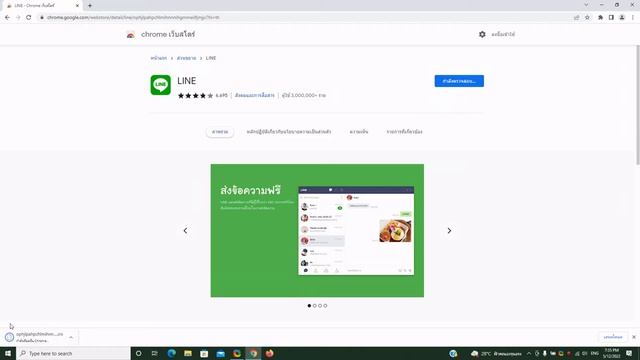Open the Overview tab
The height and width of the screenshot is (360, 640).
[220, 132]
